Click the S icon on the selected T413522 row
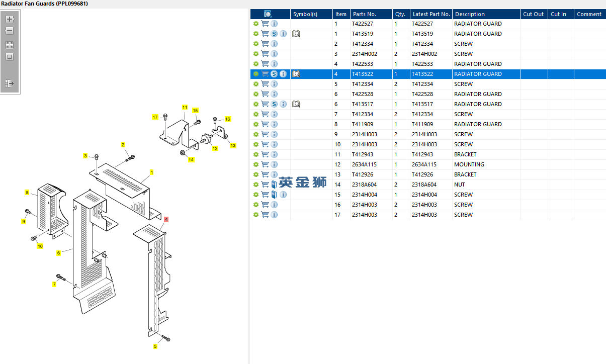The image size is (606, 364). pyautogui.click(x=274, y=74)
